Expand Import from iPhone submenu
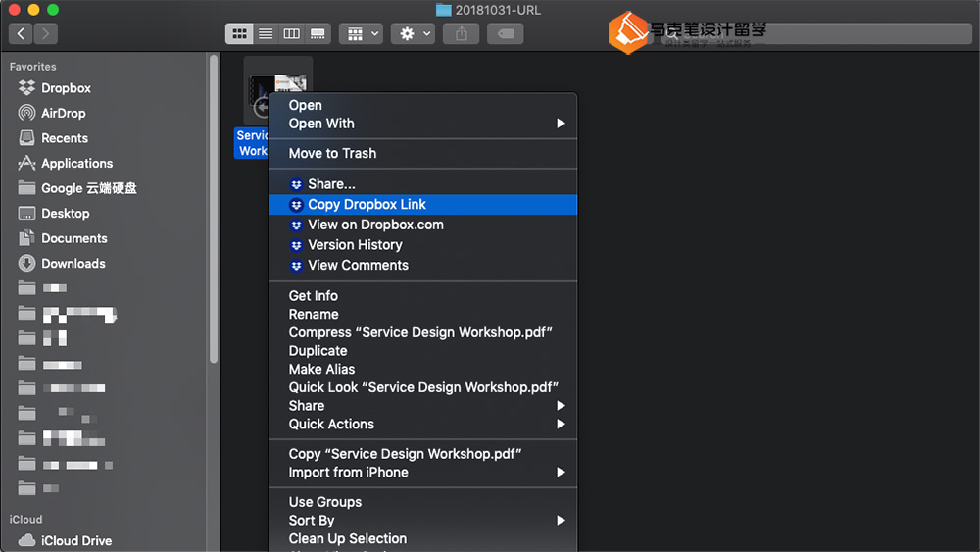The image size is (980, 552). 422,473
